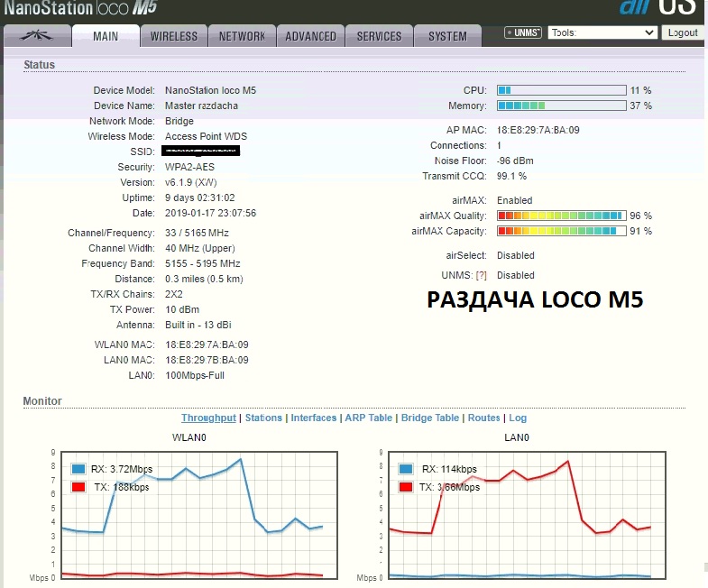Click wireless mode Access Point WDS
The width and height of the screenshot is (708, 588).
pyautogui.click(x=206, y=136)
